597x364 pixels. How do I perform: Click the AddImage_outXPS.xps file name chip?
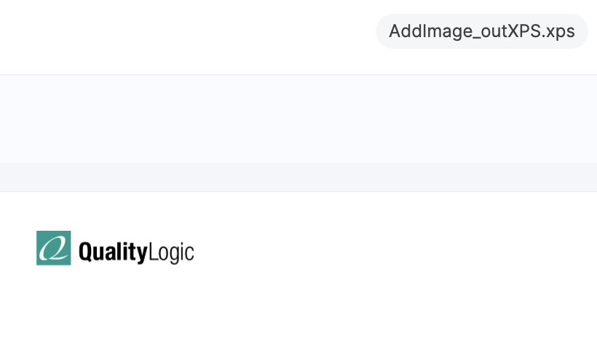coord(481,31)
